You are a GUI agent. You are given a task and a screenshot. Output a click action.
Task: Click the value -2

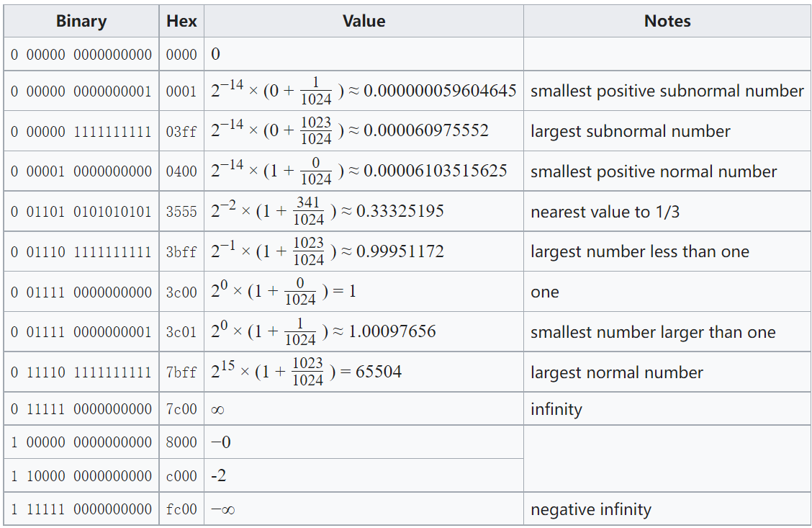pos(219,475)
